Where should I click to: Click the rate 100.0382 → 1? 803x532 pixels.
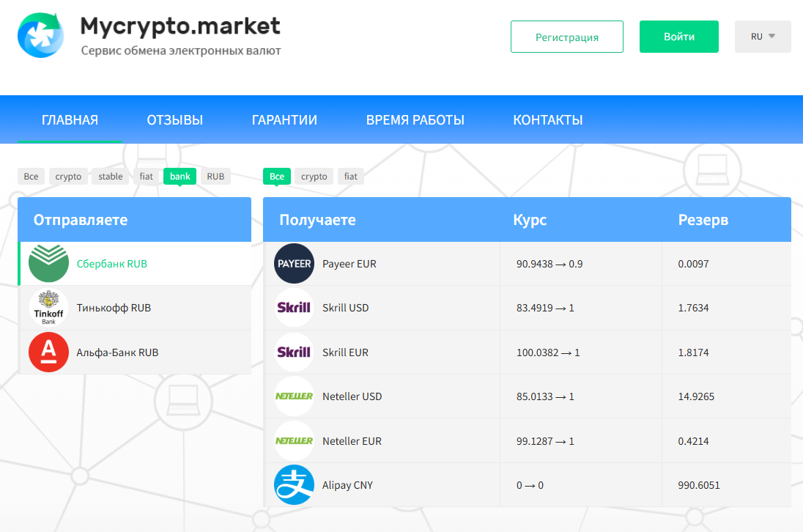click(x=548, y=352)
